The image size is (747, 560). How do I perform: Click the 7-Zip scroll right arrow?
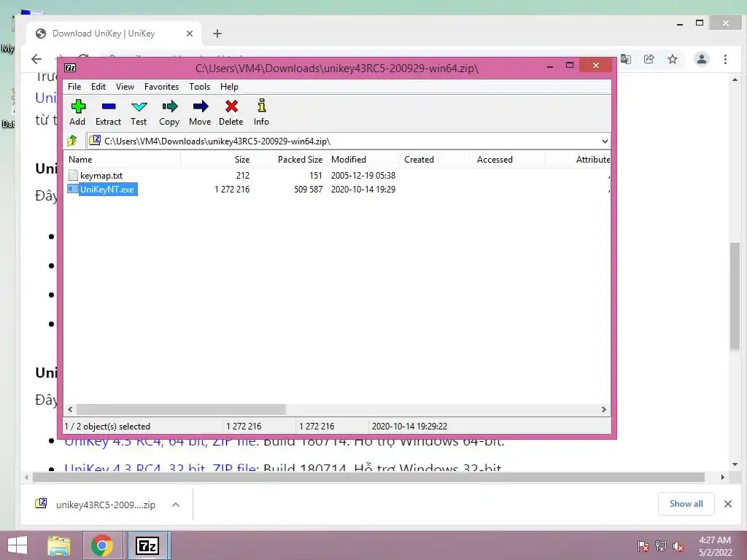603,410
